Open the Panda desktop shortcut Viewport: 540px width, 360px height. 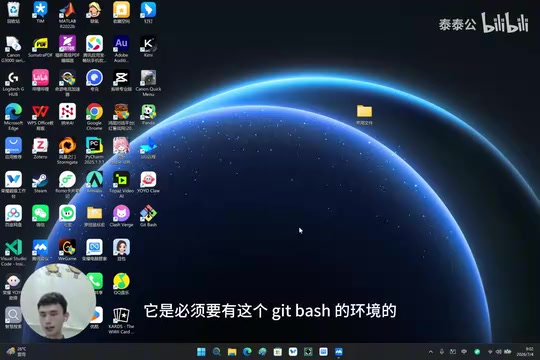148,114
